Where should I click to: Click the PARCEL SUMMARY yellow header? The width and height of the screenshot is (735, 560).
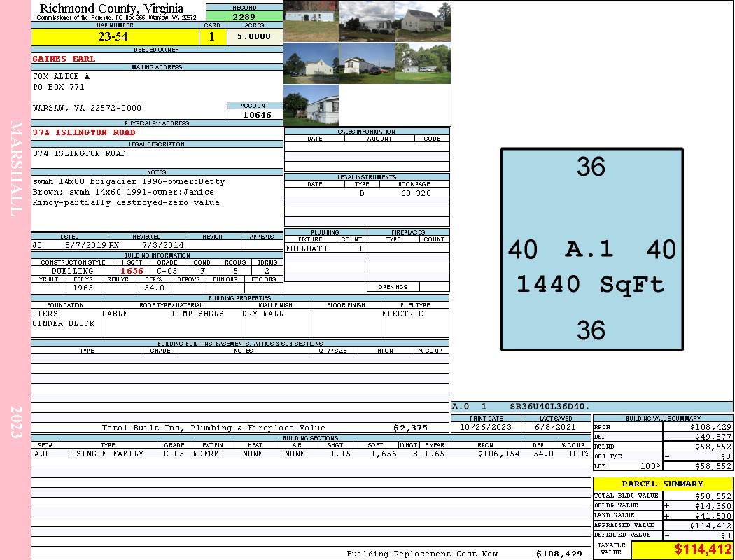point(663,484)
